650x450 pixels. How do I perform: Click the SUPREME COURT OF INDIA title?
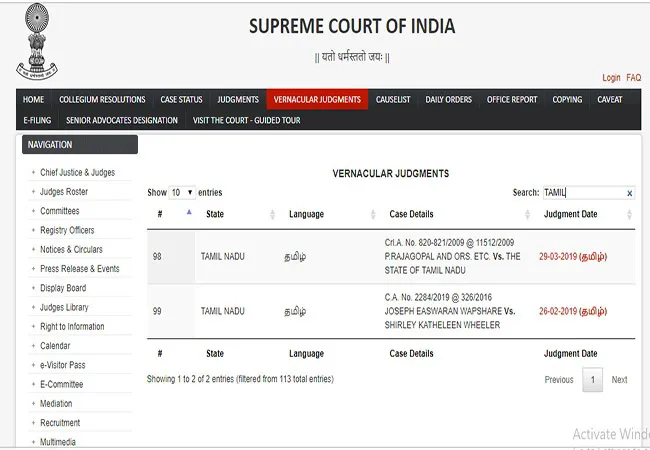(352, 26)
